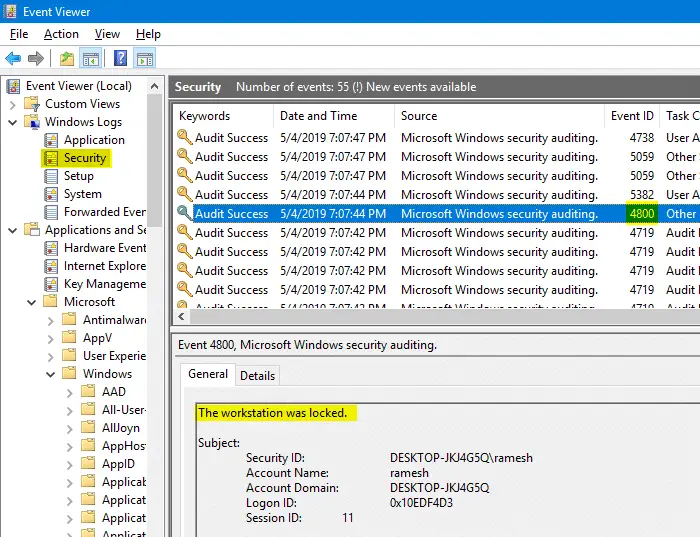
Task: Click the key icon on event 4738 row
Action: click(x=184, y=137)
